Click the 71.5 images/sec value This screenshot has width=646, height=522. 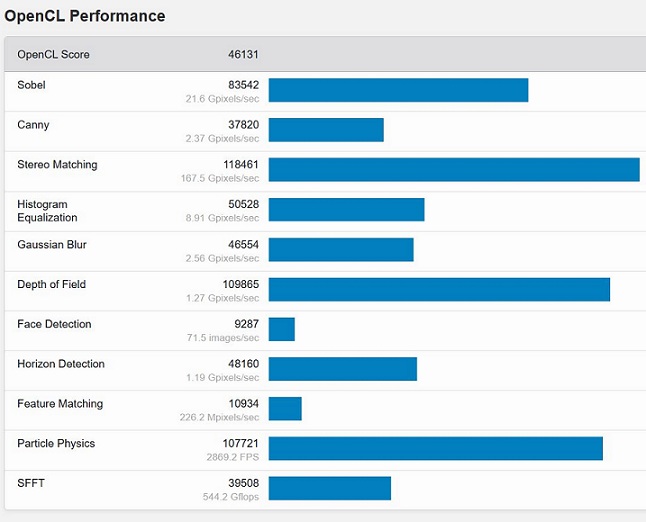pyautogui.click(x=223, y=338)
